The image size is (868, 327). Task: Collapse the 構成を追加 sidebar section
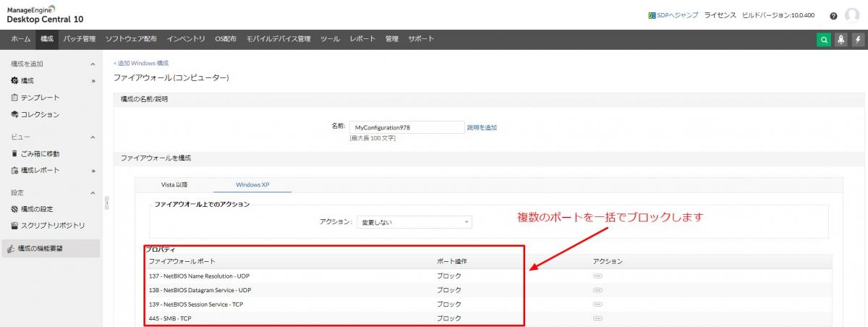coord(93,64)
